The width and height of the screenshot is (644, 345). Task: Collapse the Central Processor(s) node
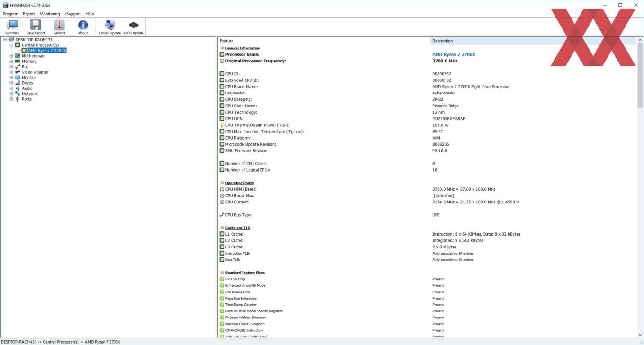tap(11, 45)
